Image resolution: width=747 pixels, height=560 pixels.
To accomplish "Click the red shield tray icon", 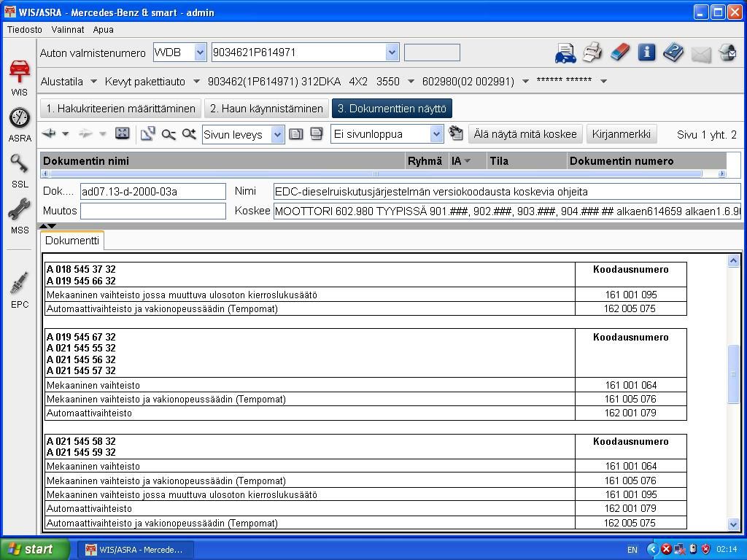I will click(706, 549).
